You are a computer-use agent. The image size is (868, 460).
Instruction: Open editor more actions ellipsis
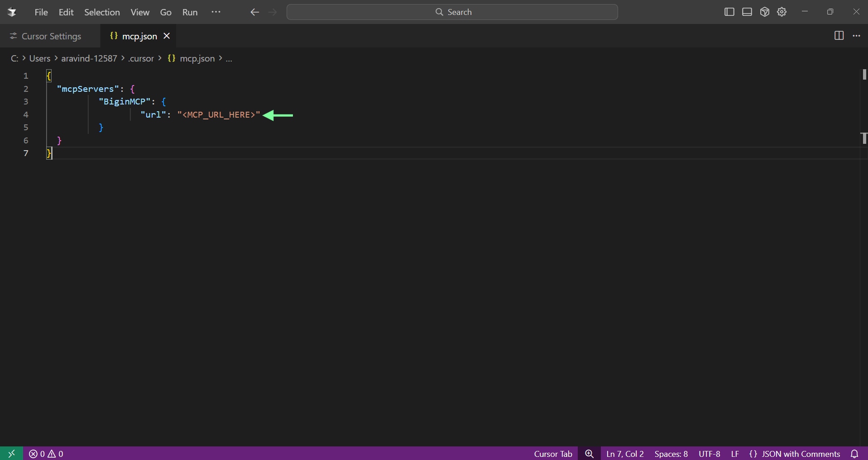pyautogui.click(x=856, y=36)
